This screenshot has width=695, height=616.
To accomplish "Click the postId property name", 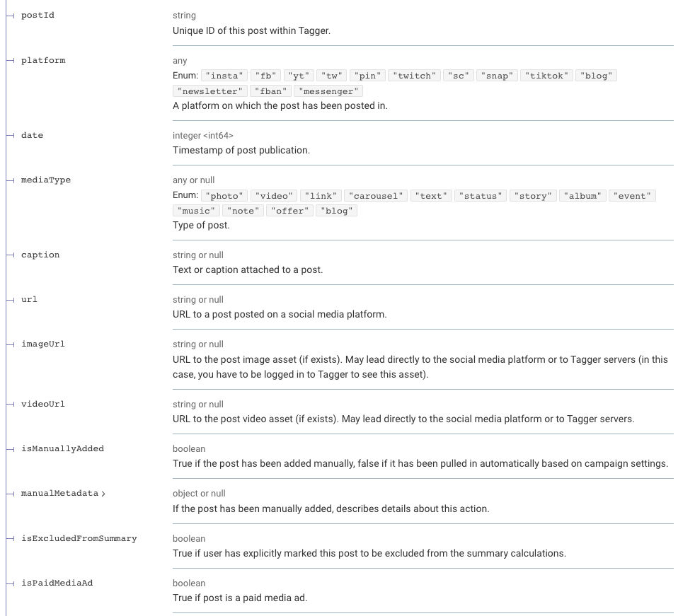I will [38, 15].
